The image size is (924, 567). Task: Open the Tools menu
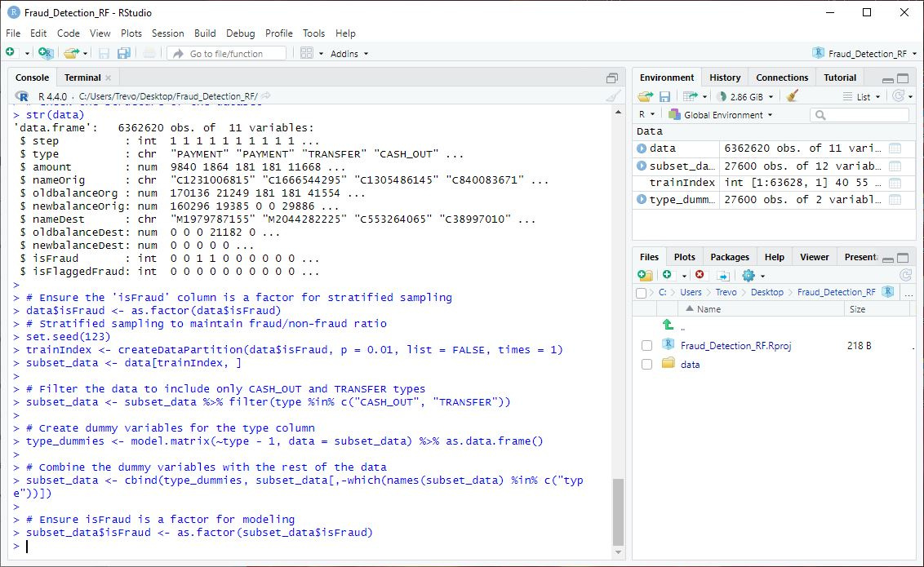point(313,33)
